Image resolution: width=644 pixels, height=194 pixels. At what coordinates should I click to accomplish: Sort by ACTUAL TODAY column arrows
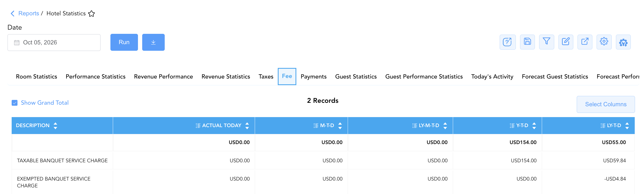pyautogui.click(x=247, y=126)
